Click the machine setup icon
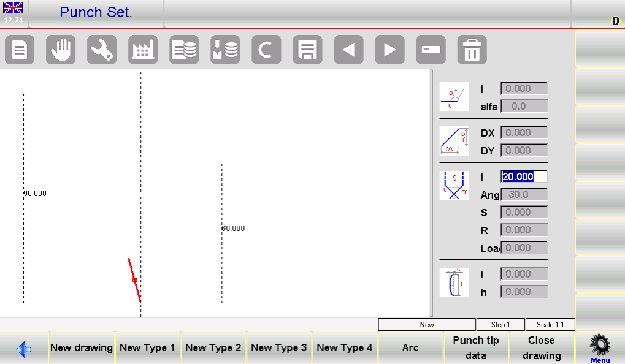Viewport: 625px width, 364px height. click(142, 50)
